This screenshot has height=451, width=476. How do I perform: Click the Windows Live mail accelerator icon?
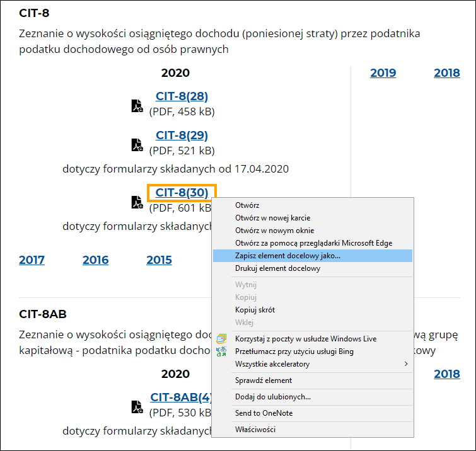pos(221,339)
